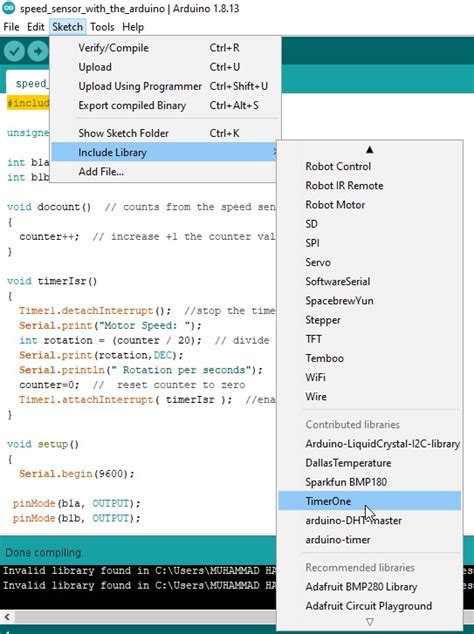Click the down arrow below library list

click(x=369, y=622)
